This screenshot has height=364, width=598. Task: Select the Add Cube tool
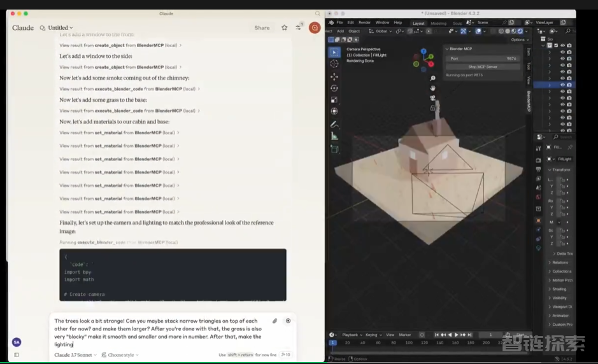[334, 150]
